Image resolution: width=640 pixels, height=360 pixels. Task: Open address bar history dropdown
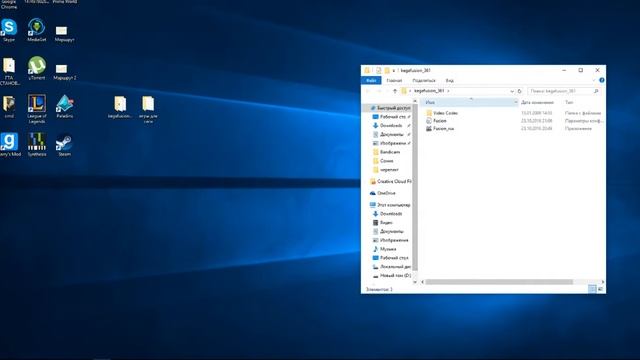tap(512, 91)
